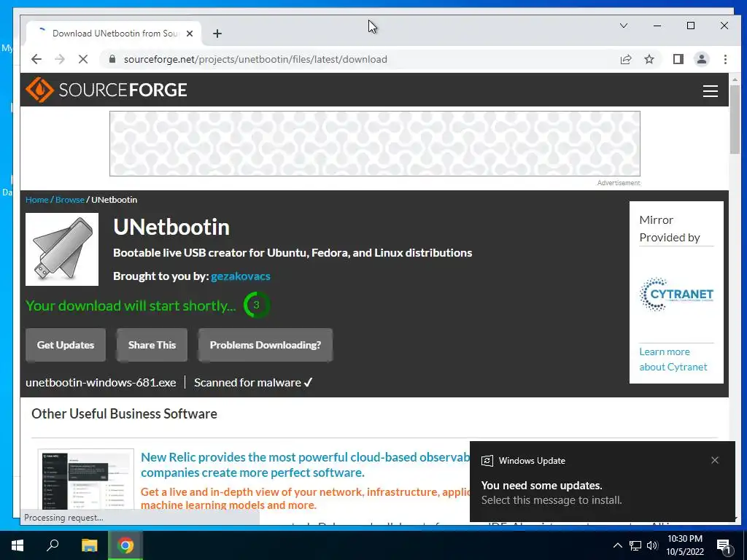Open the Action Center notifications icon
The image size is (747, 560).
coord(724,547)
